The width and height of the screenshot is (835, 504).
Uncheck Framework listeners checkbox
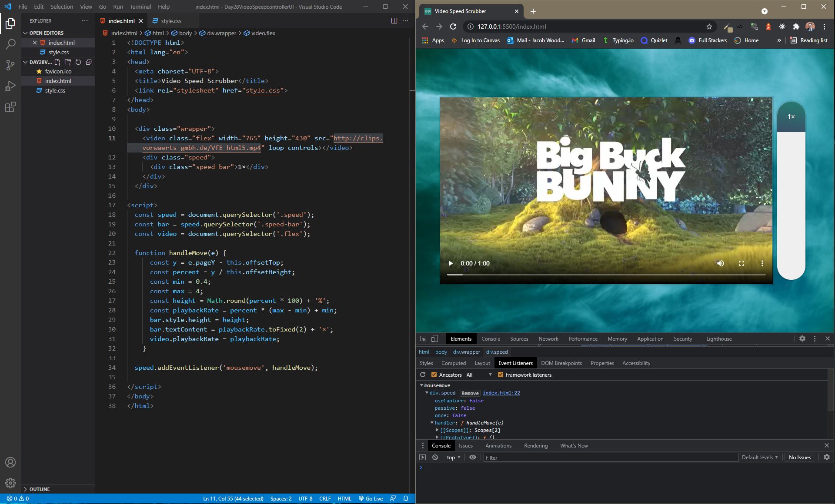[500, 375]
